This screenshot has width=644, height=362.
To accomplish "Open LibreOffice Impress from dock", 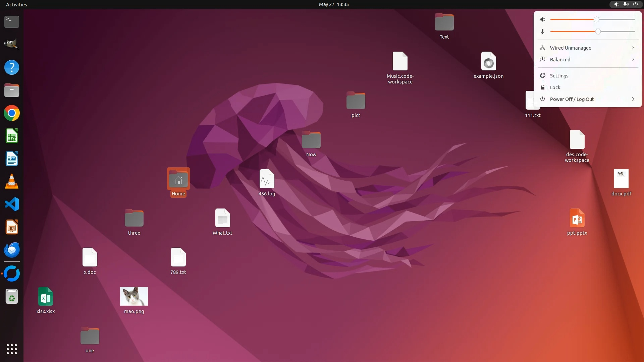I will (x=12, y=227).
